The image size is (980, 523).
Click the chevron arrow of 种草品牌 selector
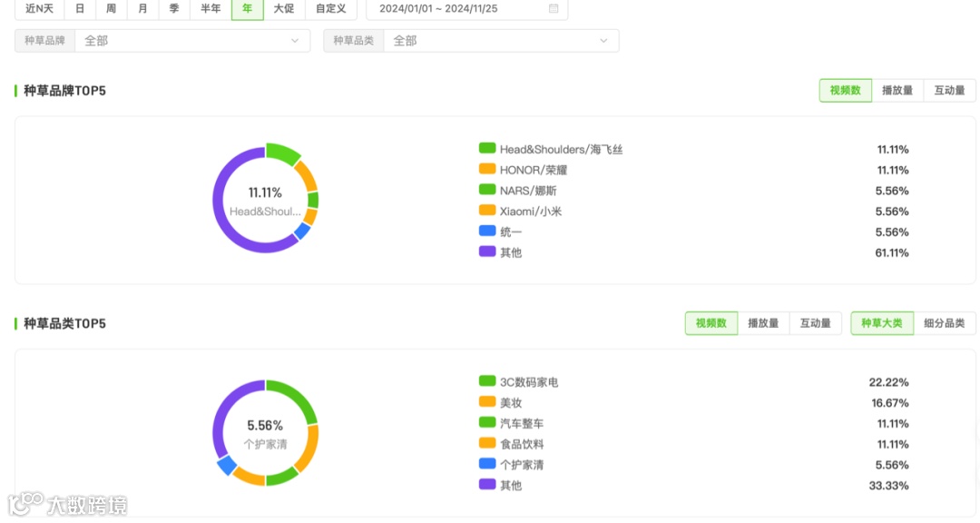[x=294, y=41]
